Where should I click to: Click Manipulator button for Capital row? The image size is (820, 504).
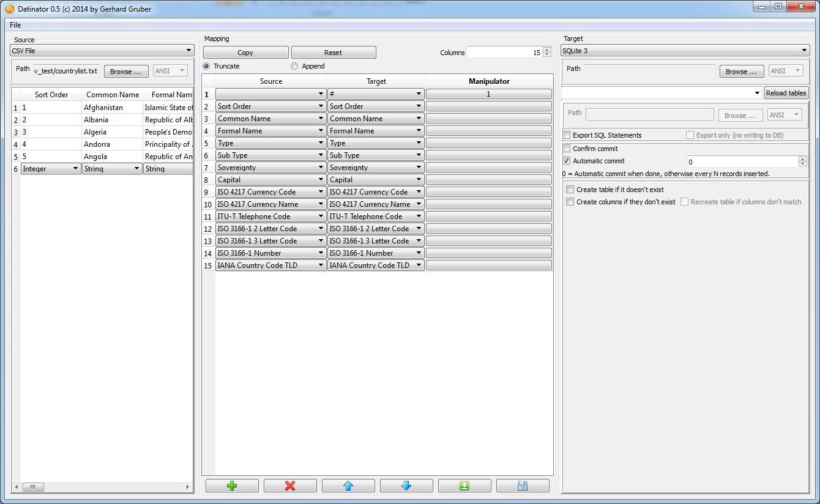click(x=488, y=180)
